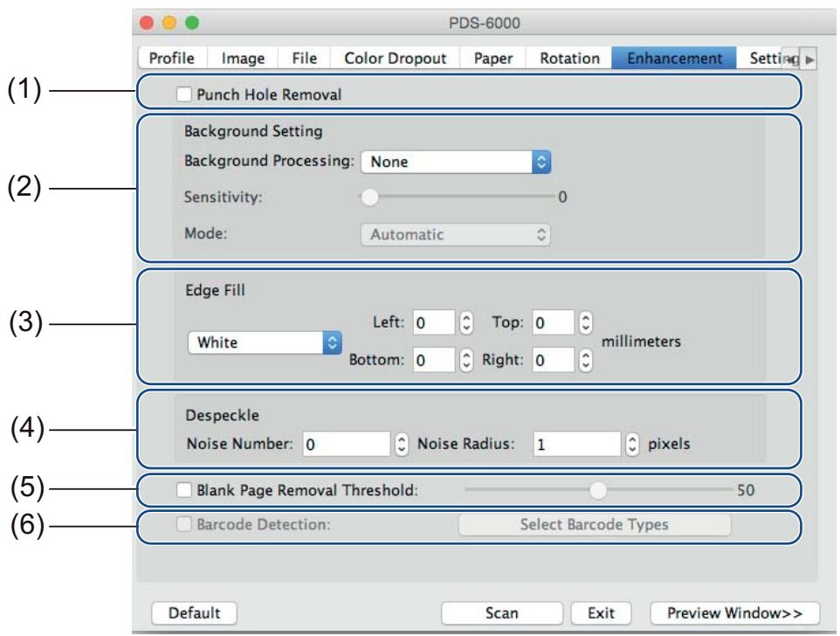
Task: Select the Paper tab
Action: point(492,58)
